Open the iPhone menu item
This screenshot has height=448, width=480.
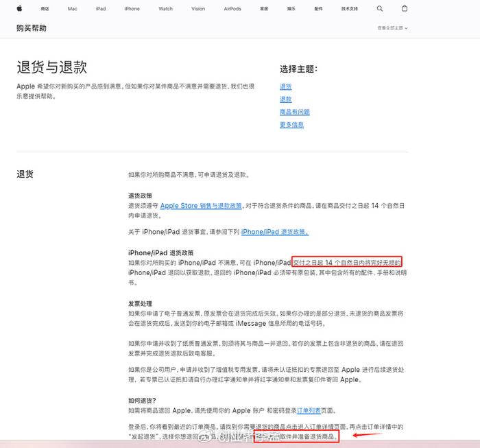click(132, 9)
